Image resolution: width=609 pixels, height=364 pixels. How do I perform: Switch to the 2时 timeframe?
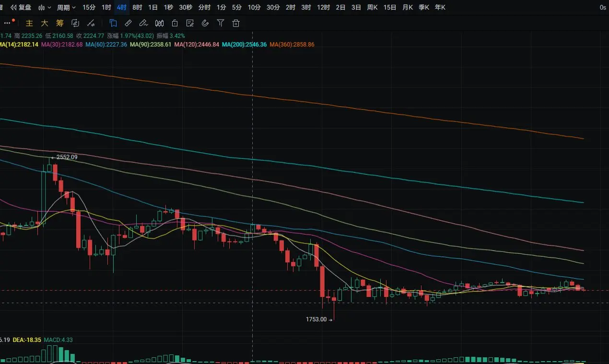[290, 7]
